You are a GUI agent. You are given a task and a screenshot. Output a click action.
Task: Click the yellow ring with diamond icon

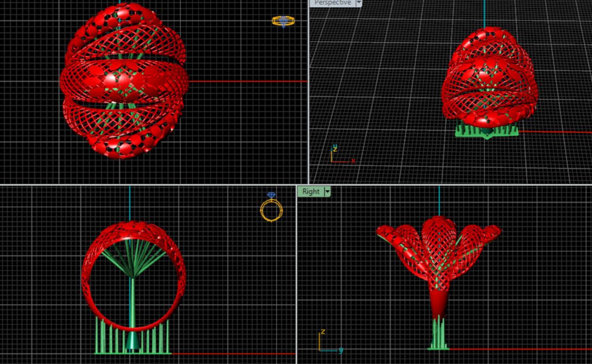point(271,208)
